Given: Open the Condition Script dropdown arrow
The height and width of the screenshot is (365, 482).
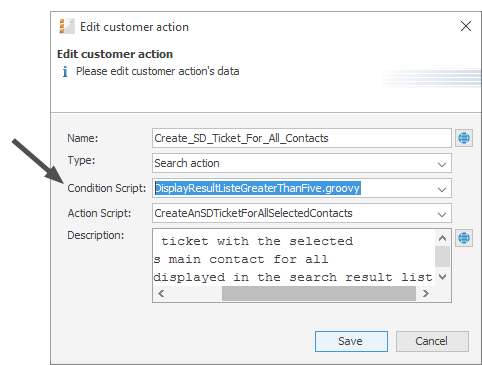Looking at the screenshot, I should click(x=442, y=189).
